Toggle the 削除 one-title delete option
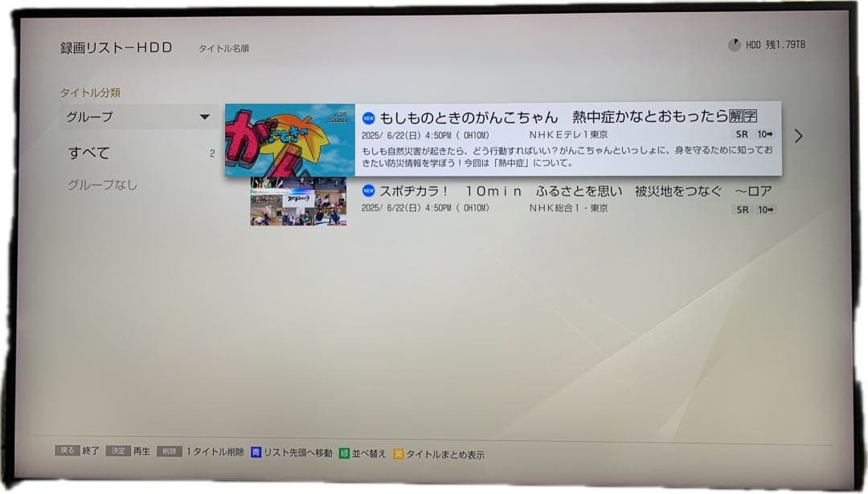The width and height of the screenshot is (868, 494). pos(171,451)
